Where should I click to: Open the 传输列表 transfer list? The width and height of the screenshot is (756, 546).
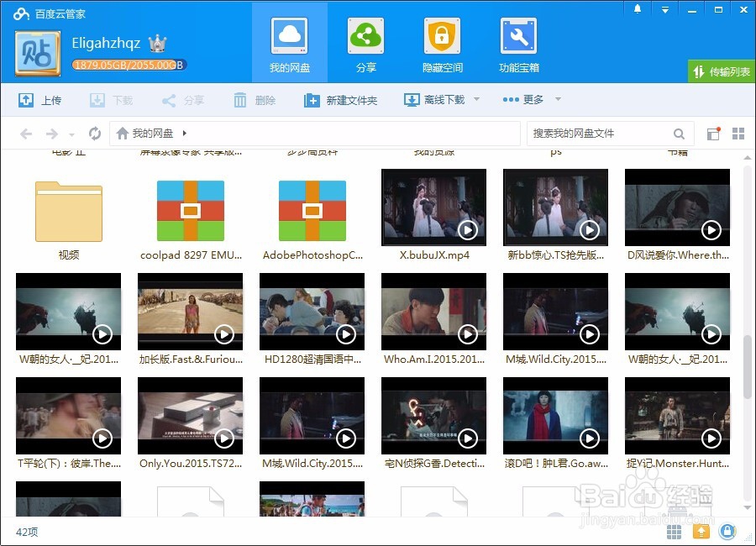[x=722, y=71]
